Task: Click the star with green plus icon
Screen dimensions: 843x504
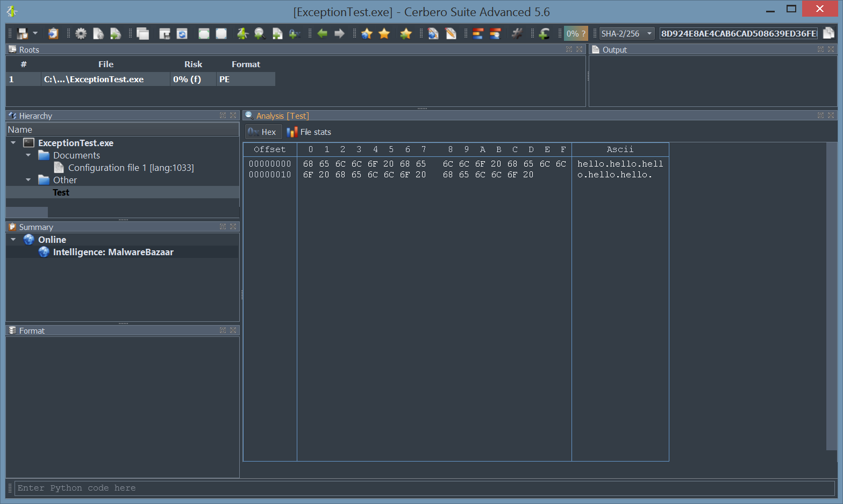Action: click(406, 33)
